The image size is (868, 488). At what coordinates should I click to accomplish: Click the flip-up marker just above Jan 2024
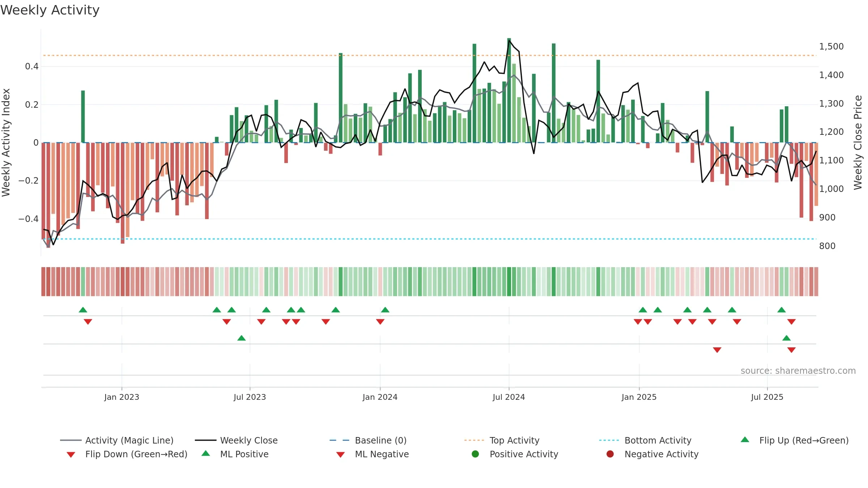[x=385, y=310]
